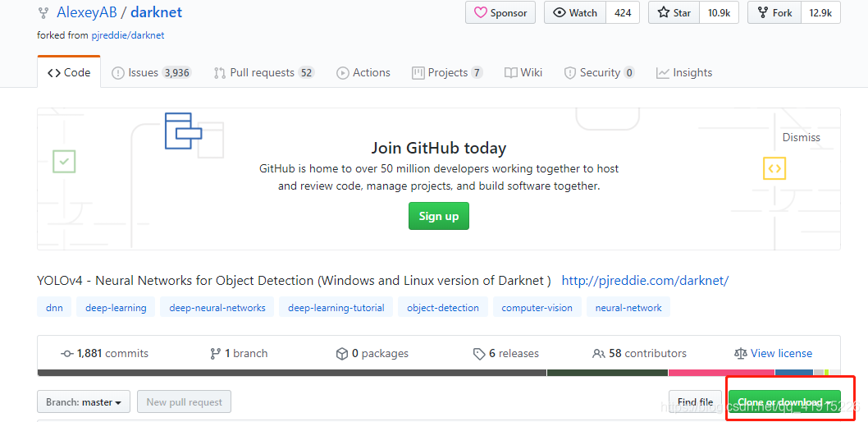Select the neural-network topic tag

(x=628, y=307)
